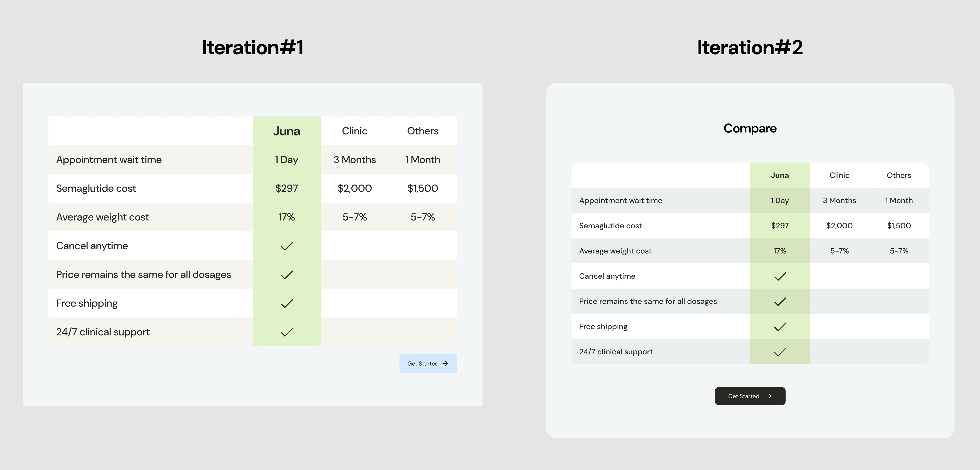Click the dark Get Started button in Iteration#2

click(x=750, y=396)
